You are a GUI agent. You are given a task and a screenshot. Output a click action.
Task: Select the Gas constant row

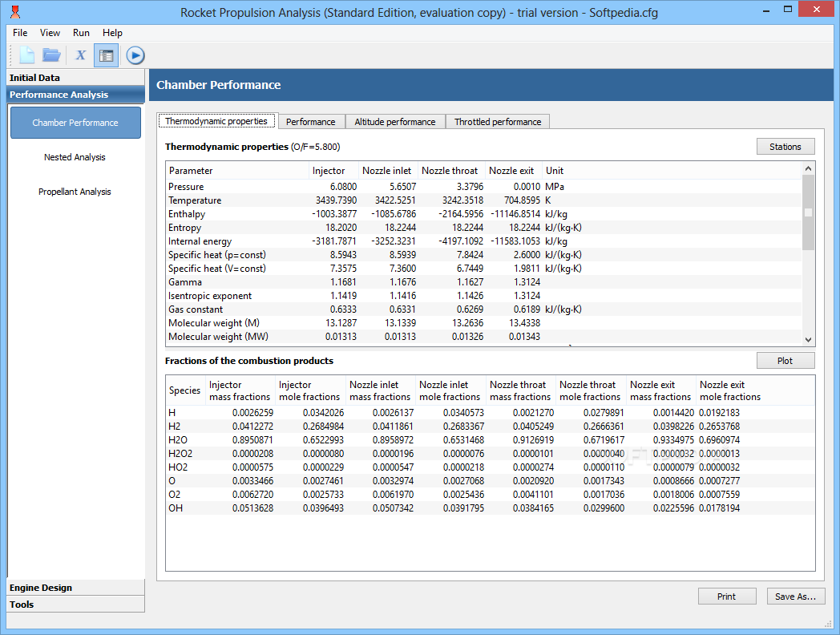point(483,309)
